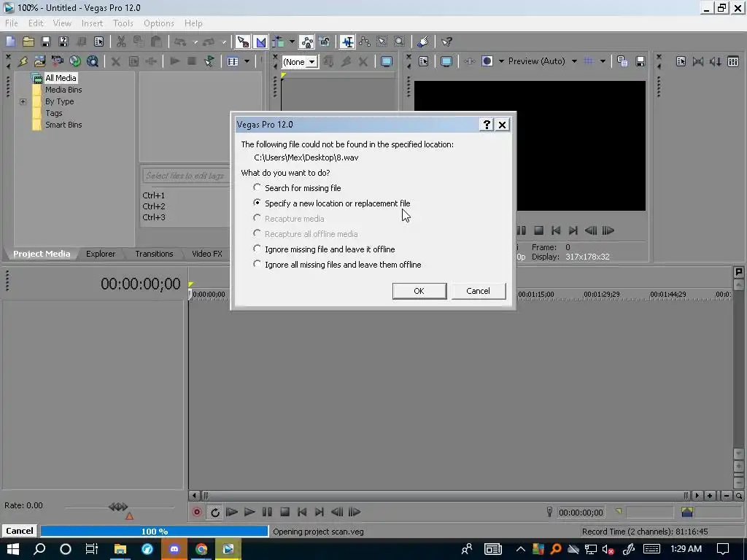Expand the By Type tree node
Image resolution: width=747 pixels, height=560 pixels.
point(23,101)
